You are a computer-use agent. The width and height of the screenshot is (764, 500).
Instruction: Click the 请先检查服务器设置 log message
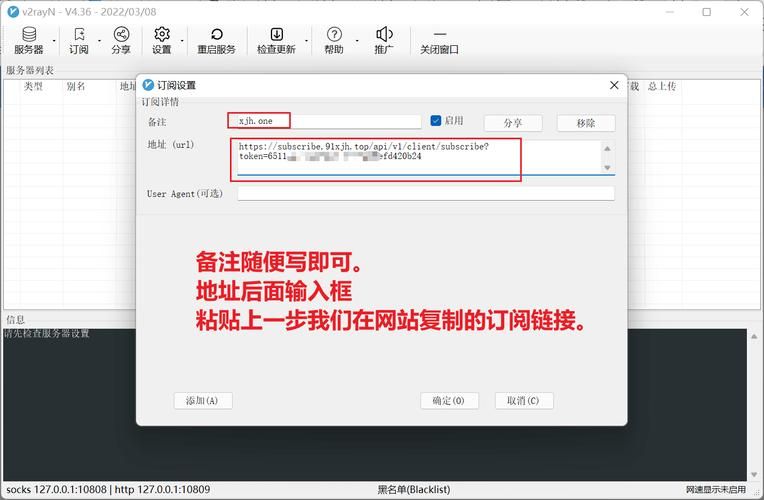click(x=47, y=333)
